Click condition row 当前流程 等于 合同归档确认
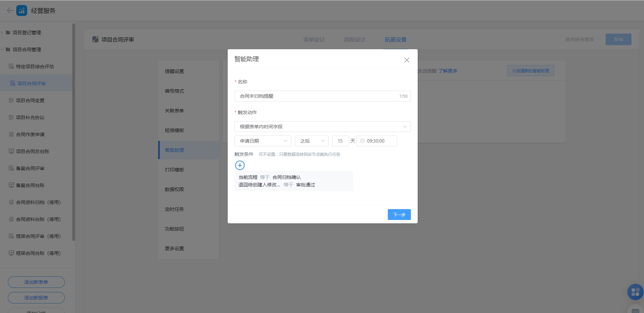The width and height of the screenshot is (644, 313). pyautogui.click(x=270, y=177)
